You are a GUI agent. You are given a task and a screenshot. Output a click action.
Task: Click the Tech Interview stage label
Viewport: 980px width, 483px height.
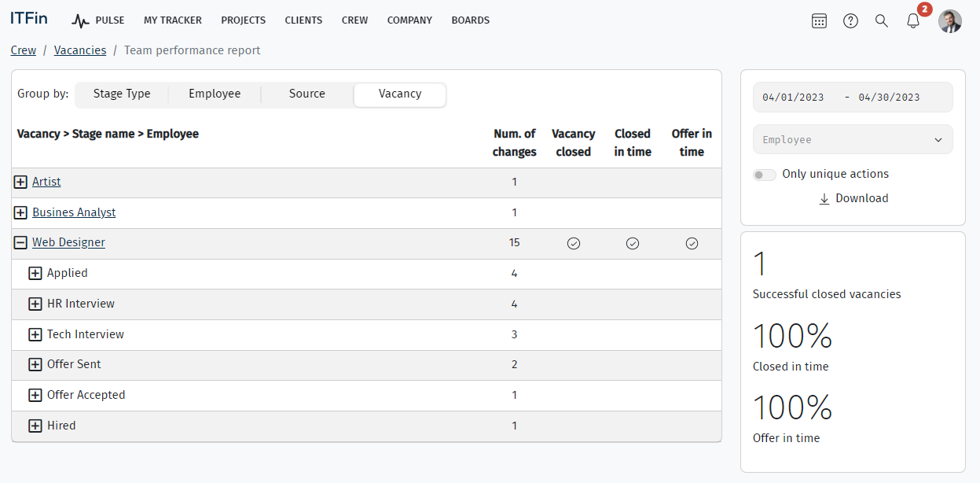coord(86,334)
